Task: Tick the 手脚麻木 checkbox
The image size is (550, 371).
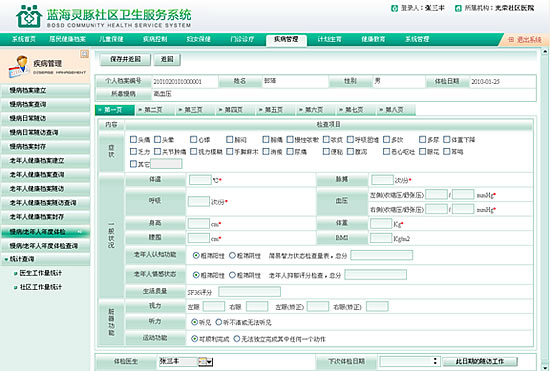Action: point(230,151)
